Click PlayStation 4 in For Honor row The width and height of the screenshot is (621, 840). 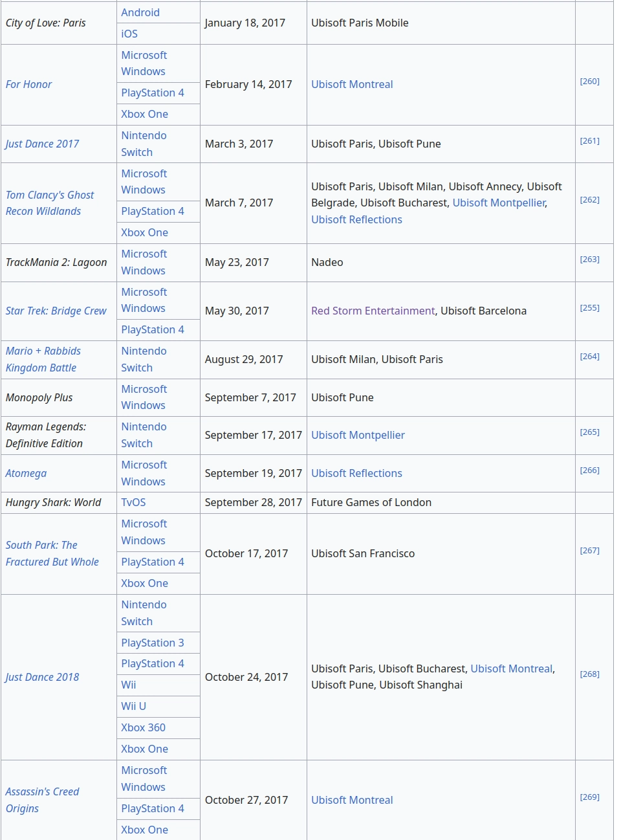coord(153,93)
